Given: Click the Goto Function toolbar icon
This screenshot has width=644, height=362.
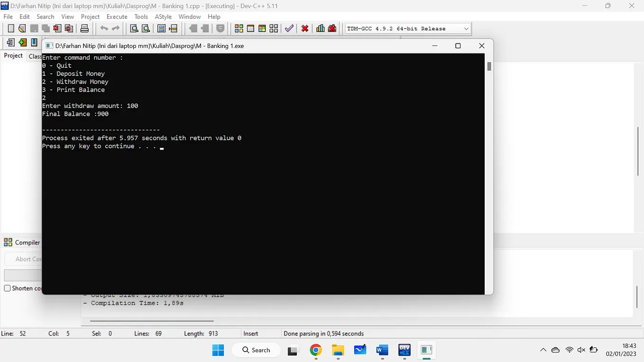Looking at the screenshot, I should pos(161,28).
